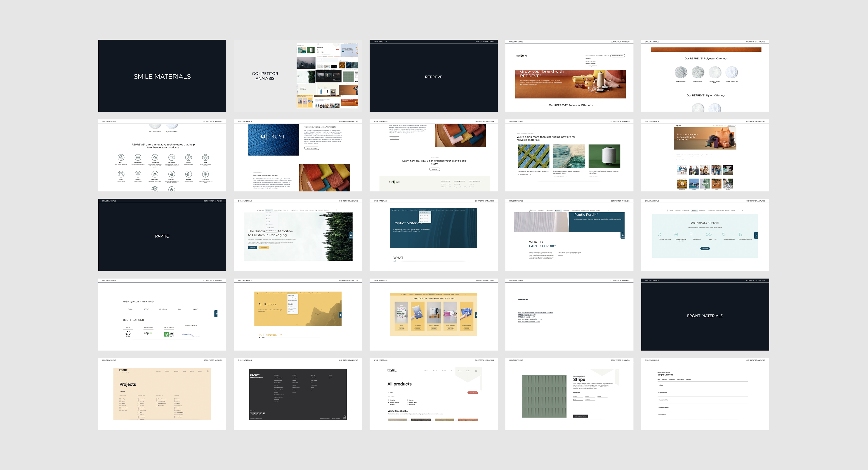The height and width of the screenshot is (470, 868).
Task: Click the dark brown WasteBasedBricks swatch
Action: 421,420
